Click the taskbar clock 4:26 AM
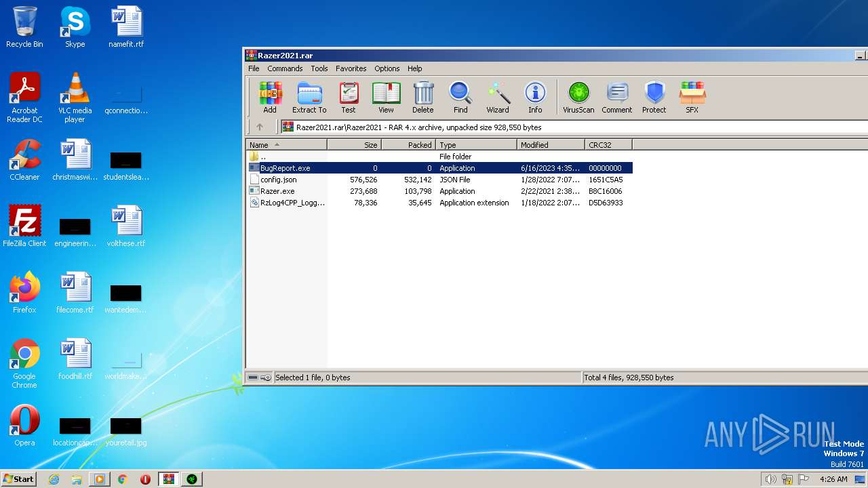 point(833,479)
